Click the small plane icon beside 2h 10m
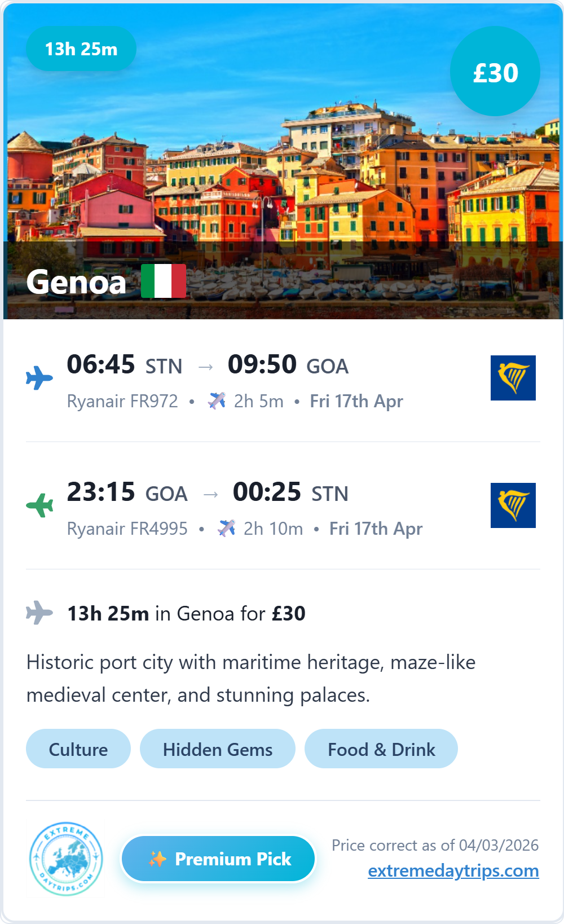564x924 pixels. click(x=227, y=529)
